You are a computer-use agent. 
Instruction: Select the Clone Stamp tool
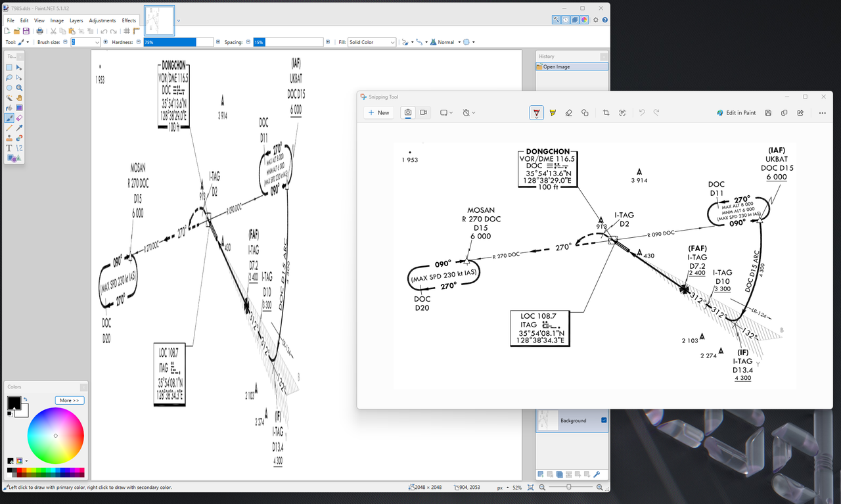(9, 138)
